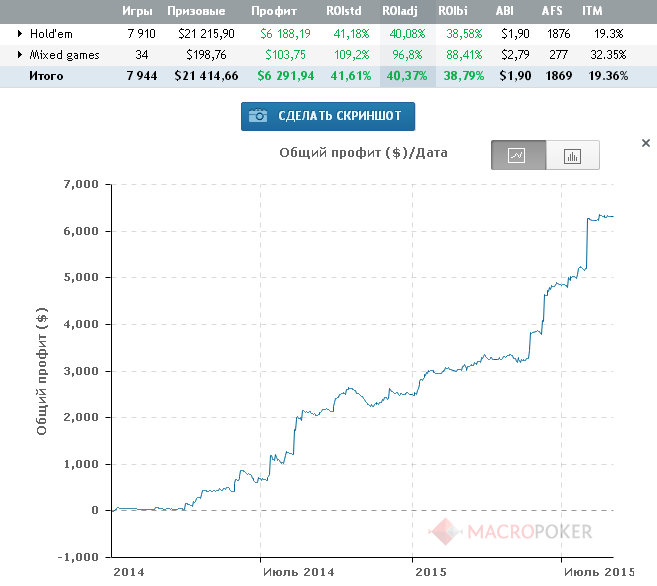Sort by the Профит column header

coord(274,11)
